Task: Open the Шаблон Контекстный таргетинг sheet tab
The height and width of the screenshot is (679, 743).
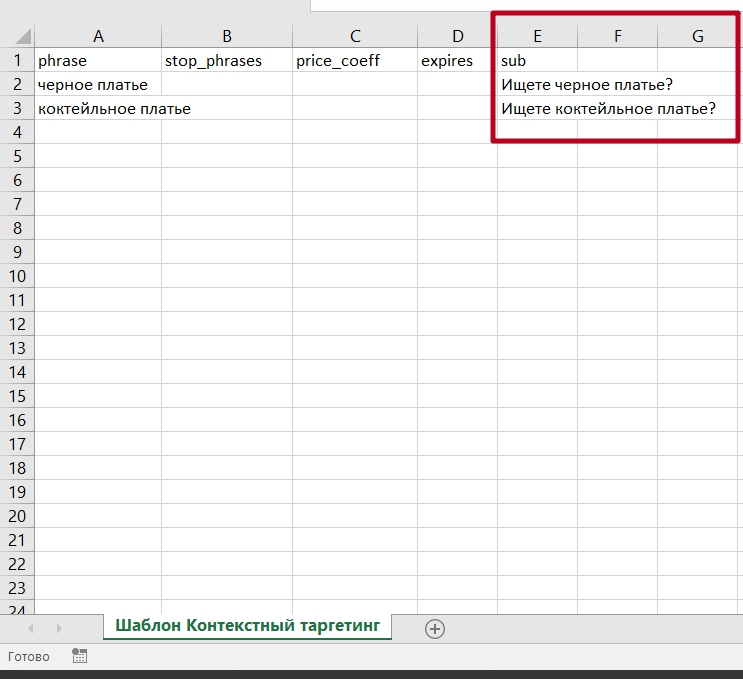Action: pyautogui.click(x=247, y=626)
